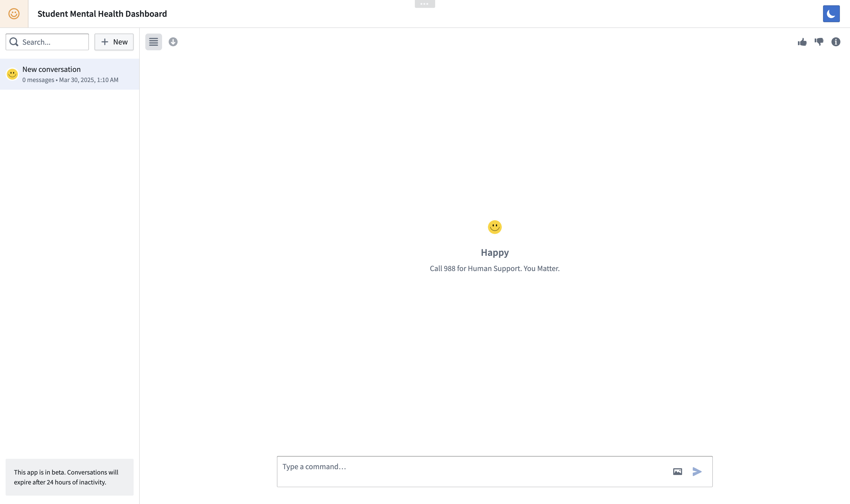
Task: Select the New conversation list entry
Action: pyautogui.click(x=70, y=74)
